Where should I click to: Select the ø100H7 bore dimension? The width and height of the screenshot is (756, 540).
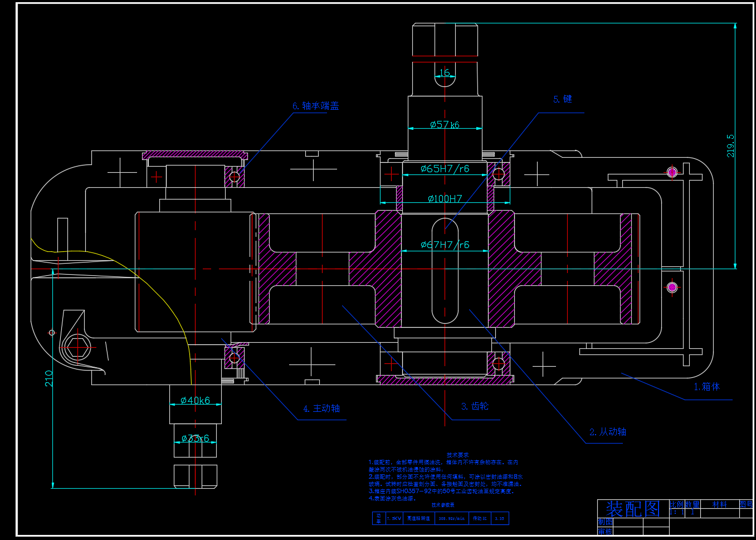[445, 198]
